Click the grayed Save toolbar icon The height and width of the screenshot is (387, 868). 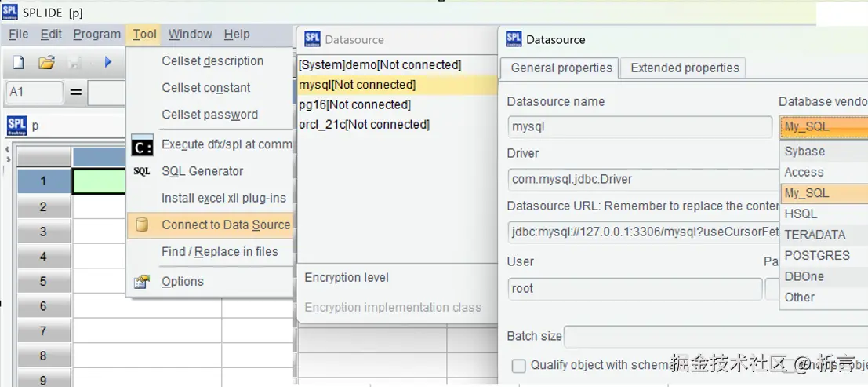pyautogui.click(x=74, y=62)
